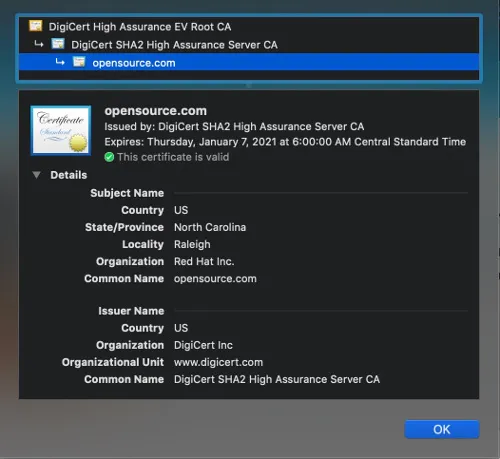Screen dimensions: 500x459
Task: Click 'This certificate is valid' text
Action: pos(173,157)
